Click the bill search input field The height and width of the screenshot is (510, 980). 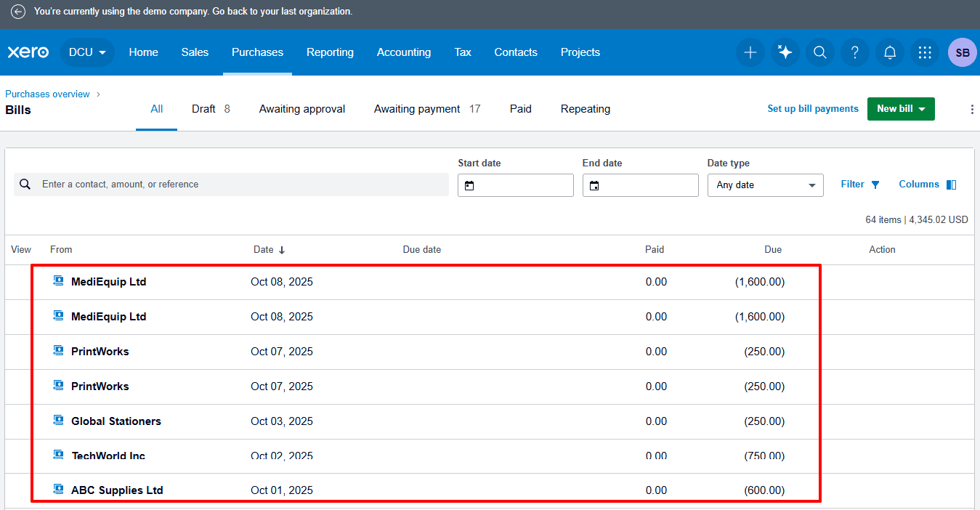pyautogui.click(x=240, y=185)
